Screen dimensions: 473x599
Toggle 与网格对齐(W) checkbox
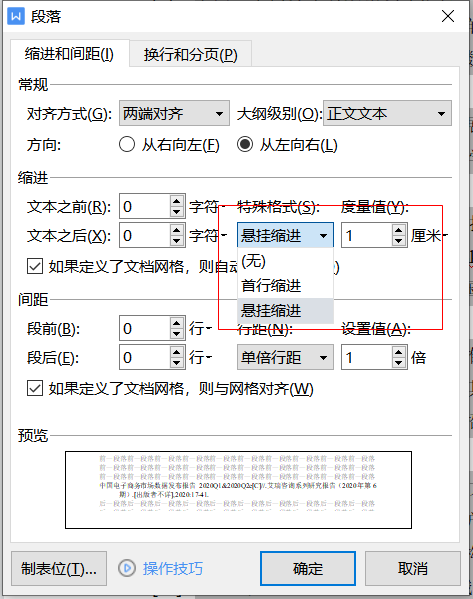(x=35, y=389)
